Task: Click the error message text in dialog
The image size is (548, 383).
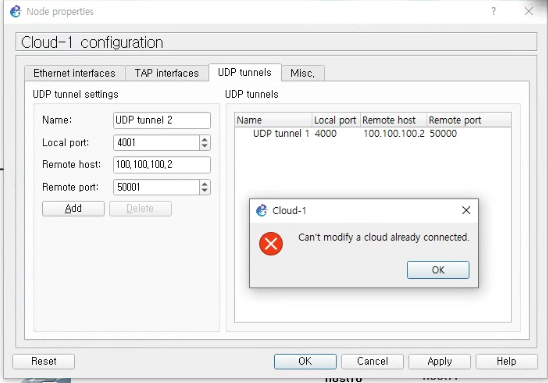Action: coord(383,237)
